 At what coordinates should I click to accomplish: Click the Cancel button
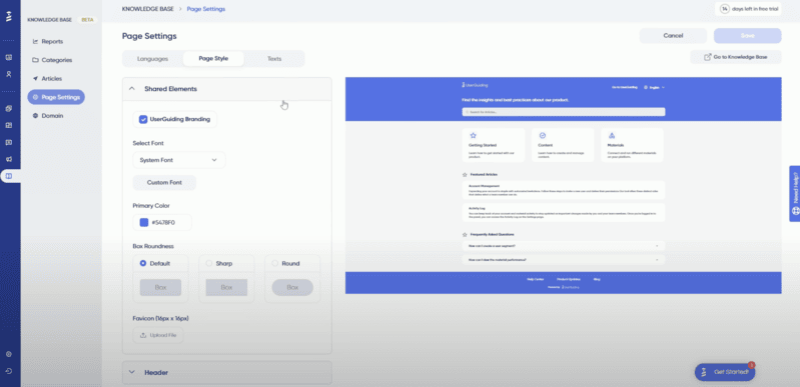click(673, 36)
